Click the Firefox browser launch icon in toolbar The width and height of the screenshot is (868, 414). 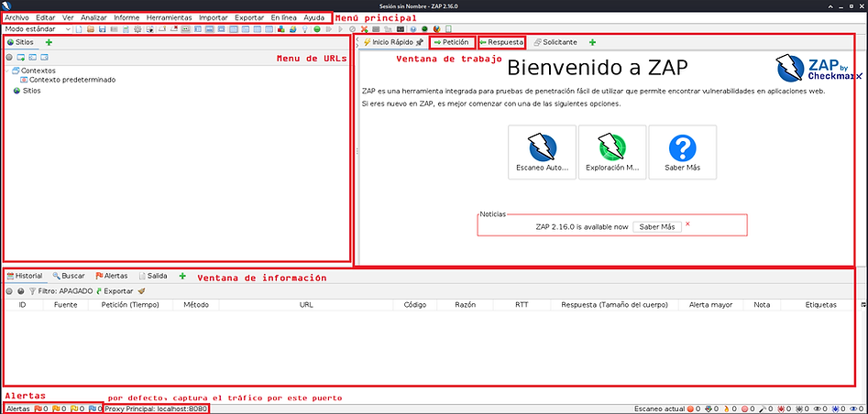[x=437, y=28]
